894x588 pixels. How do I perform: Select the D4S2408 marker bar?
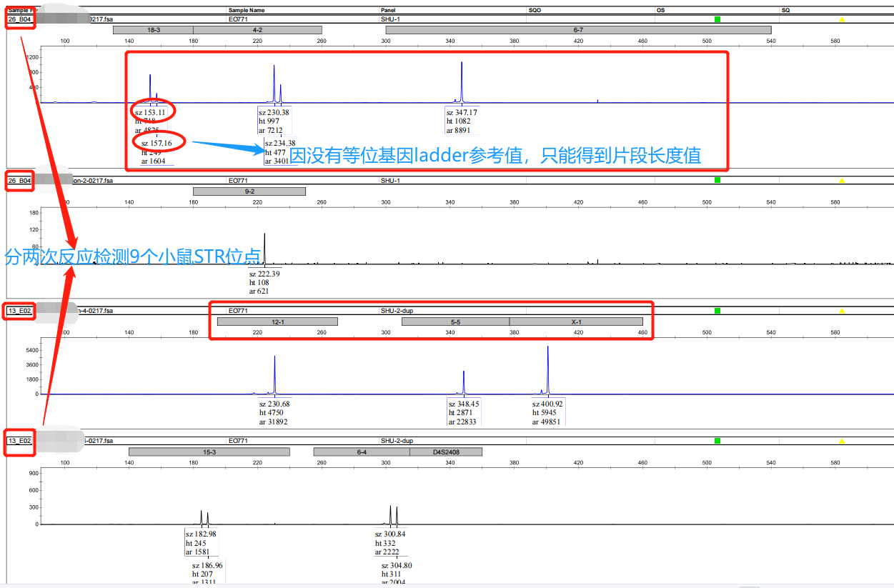pyautogui.click(x=446, y=452)
